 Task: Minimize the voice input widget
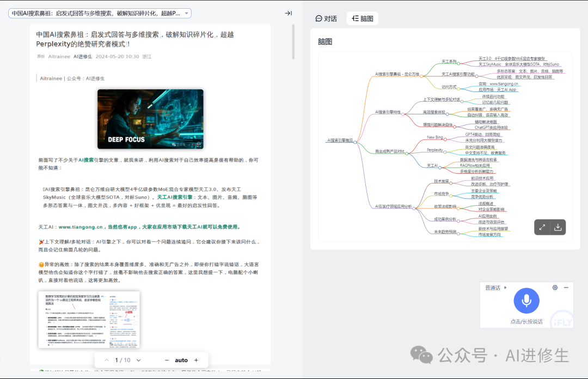tap(566, 288)
